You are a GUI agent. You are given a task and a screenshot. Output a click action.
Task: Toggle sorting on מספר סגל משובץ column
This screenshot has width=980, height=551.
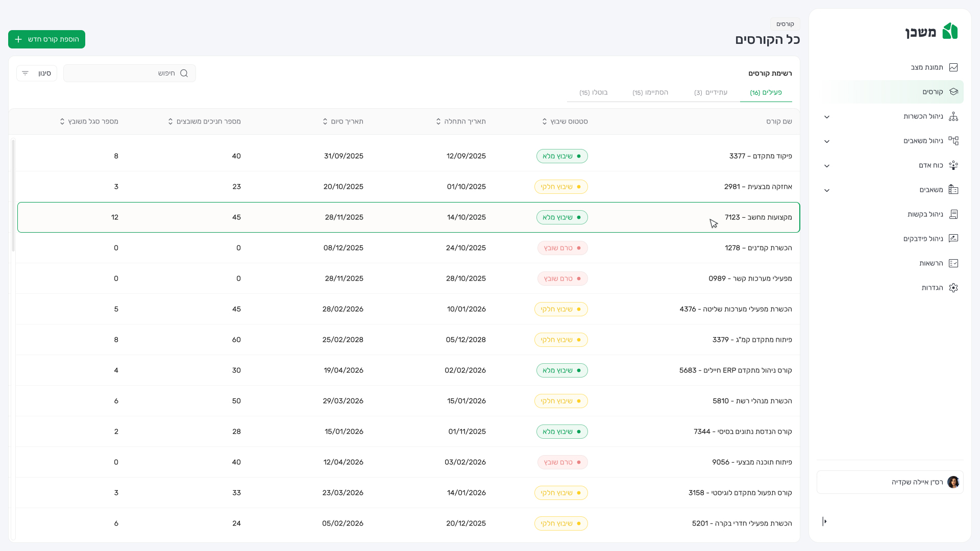62,121
